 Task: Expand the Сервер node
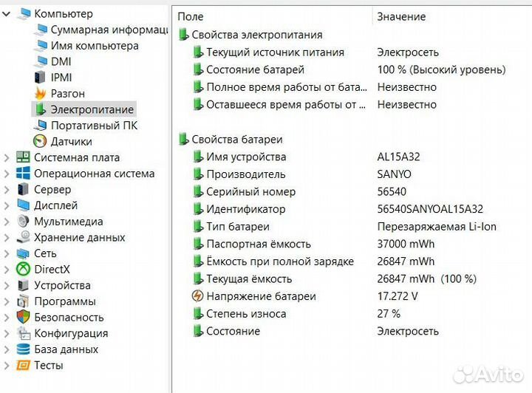(x=7, y=190)
